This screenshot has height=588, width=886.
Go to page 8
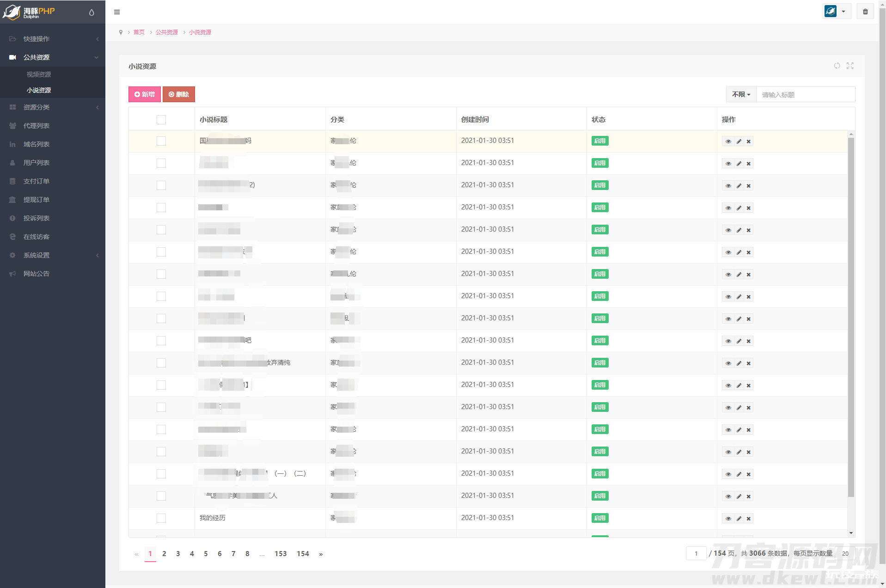click(x=247, y=554)
